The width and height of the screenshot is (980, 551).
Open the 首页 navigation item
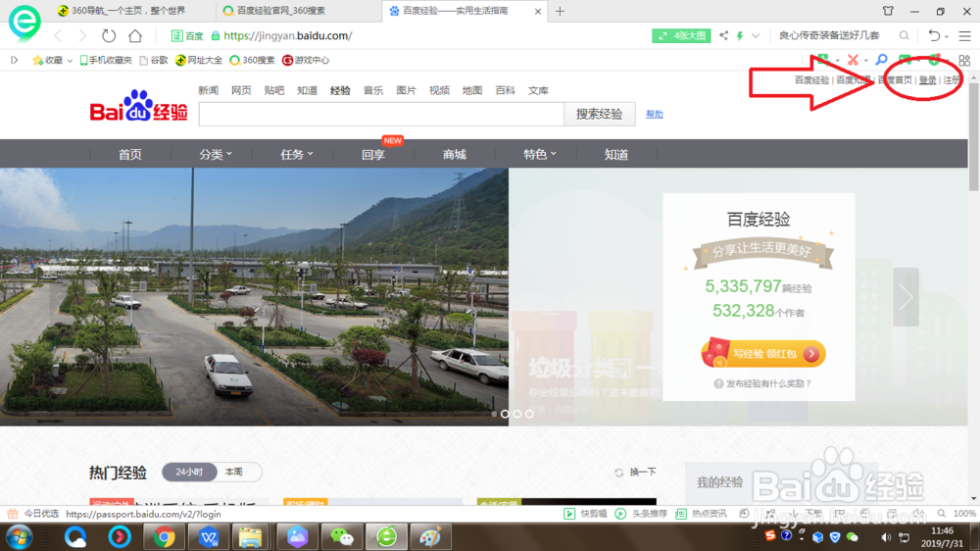(x=130, y=155)
